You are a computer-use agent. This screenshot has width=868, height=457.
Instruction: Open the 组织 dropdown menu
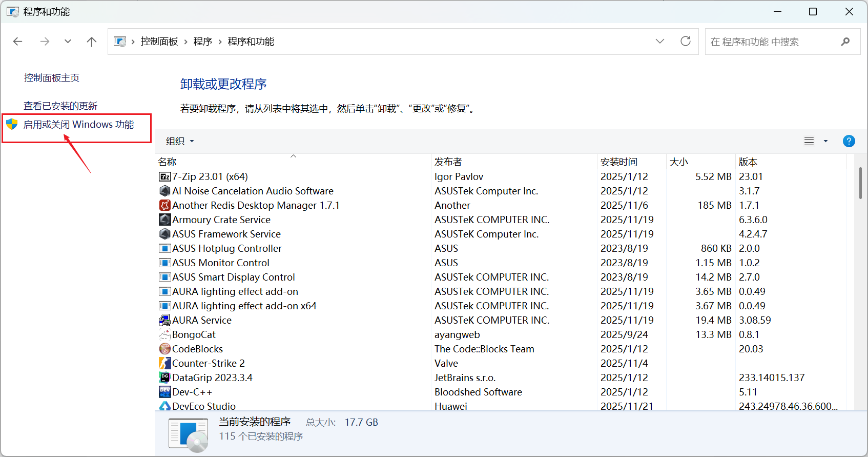(x=180, y=141)
